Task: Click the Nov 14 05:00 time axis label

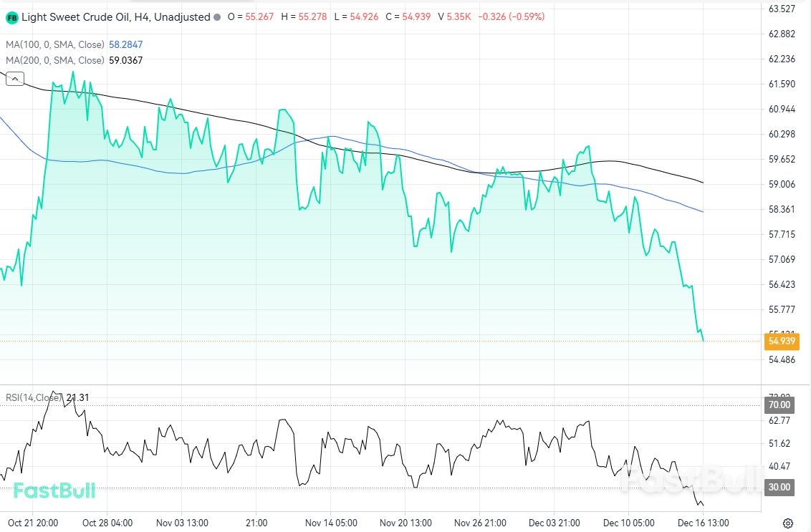Action: coord(332,523)
